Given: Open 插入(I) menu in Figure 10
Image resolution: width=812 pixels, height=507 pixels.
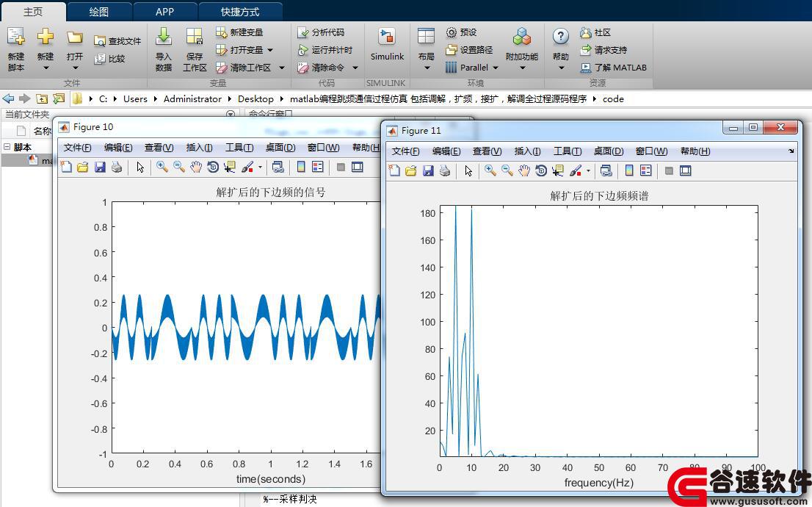Looking at the screenshot, I should tap(199, 147).
